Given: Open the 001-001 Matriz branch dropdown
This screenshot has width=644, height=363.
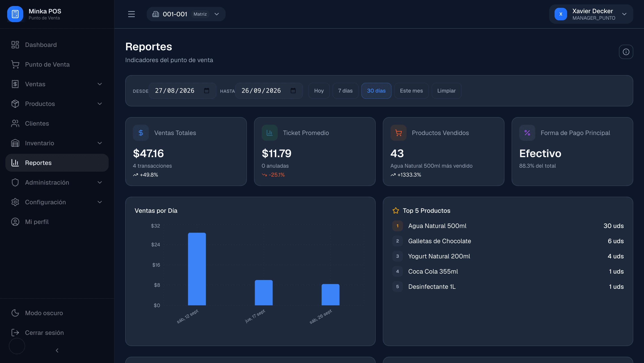Looking at the screenshot, I should pyautogui.click(x=186, y=14).
